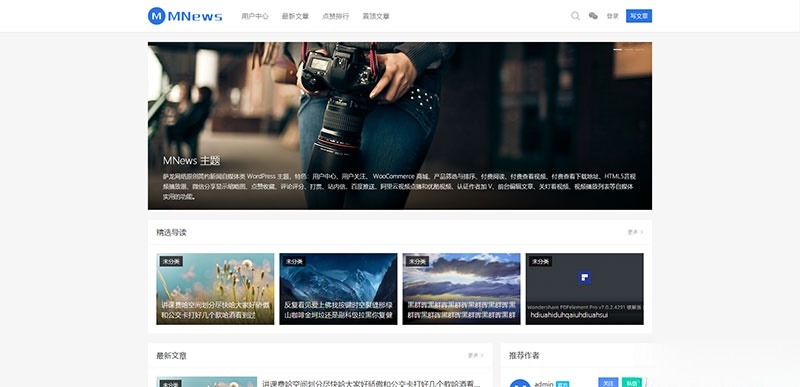Expand 更多 beside 最新文章 heading
This screenshot has width=800, height=387.
click(476, 355)
